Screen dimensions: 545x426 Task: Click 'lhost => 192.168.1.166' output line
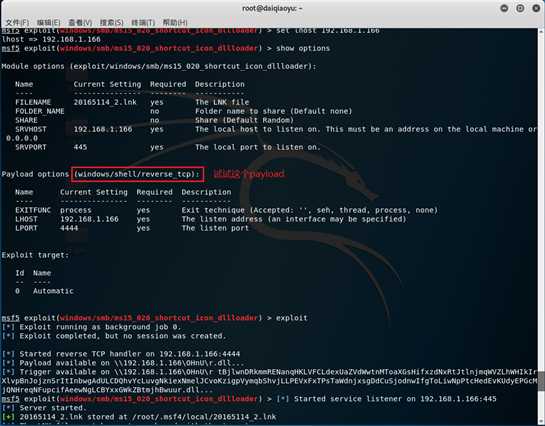tap(51, 39)
